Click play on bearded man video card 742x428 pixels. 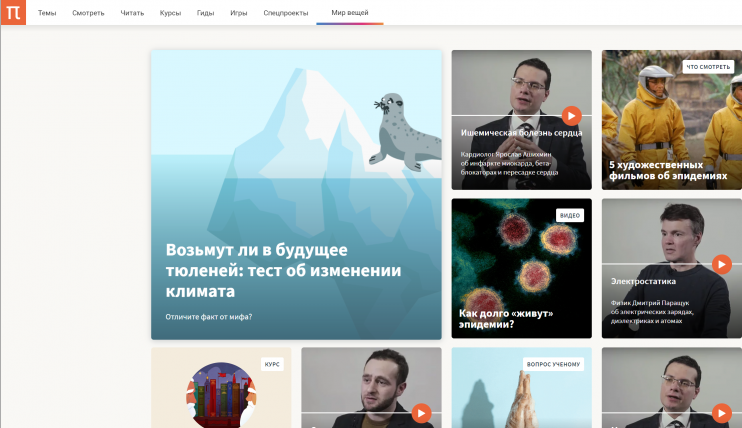coord(421,413)
